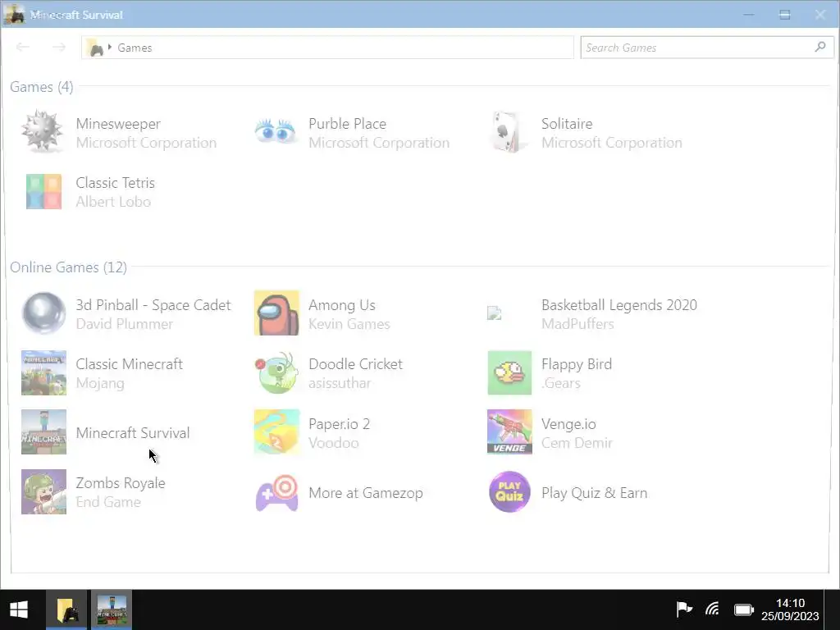Select the Purble Place title text
Screen dimensions: 840x630
coord(347,124)
